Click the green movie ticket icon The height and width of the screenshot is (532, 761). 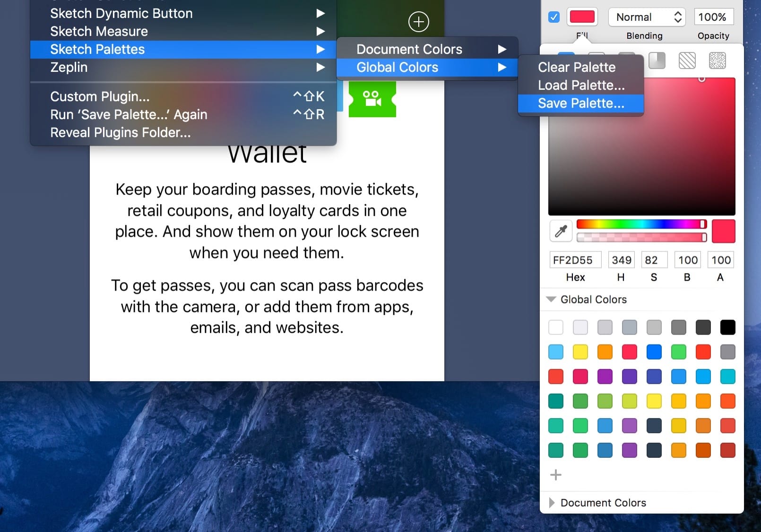pos(372,99)
